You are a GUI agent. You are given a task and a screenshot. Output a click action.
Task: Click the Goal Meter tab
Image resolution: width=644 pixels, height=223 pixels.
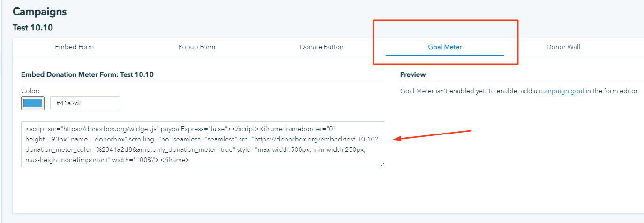point(445,47)
